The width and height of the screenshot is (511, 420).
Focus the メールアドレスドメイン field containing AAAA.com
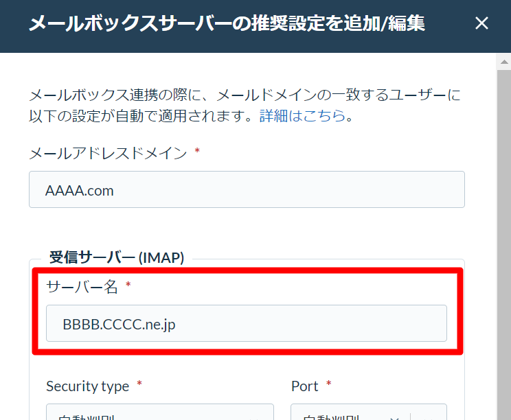[247, 189]
